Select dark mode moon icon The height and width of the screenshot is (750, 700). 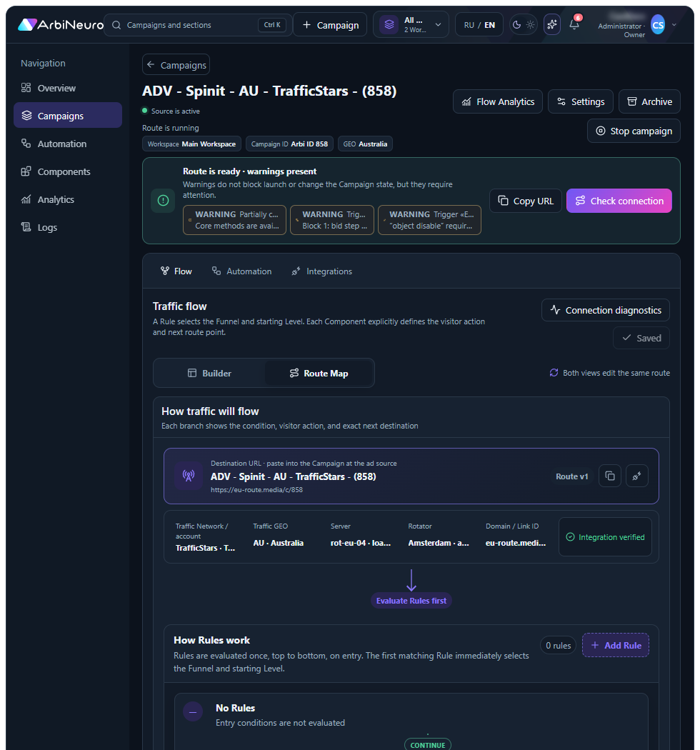[x=516, y=24]
